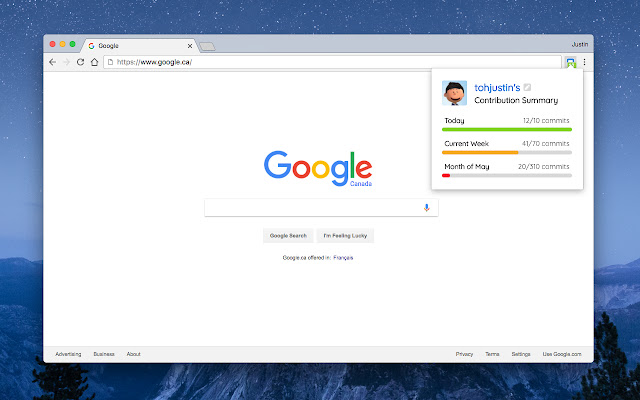The width and height of the screenshot is (640, 400).
Task: Close the Google tab
Action: [190, 46]
